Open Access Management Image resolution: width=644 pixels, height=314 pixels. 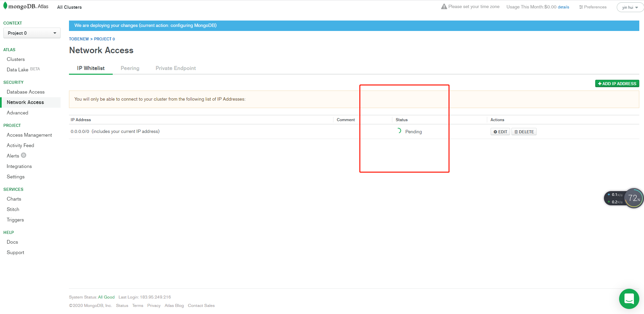pos(29,135)
